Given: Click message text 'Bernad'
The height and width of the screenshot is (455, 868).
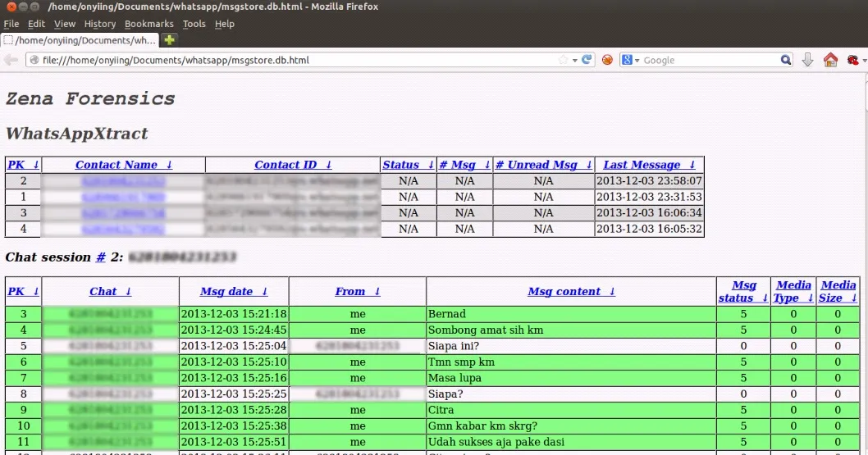Looking at the screenshot, I should click(447, 314).
